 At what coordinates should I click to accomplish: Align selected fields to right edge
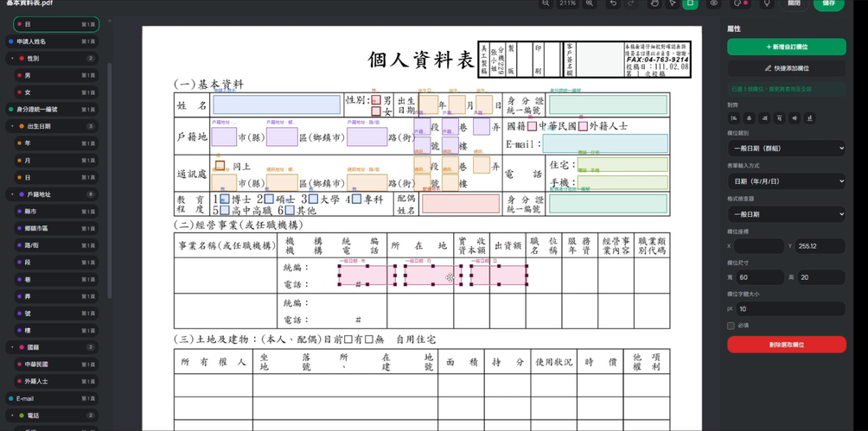pos(764,117)
